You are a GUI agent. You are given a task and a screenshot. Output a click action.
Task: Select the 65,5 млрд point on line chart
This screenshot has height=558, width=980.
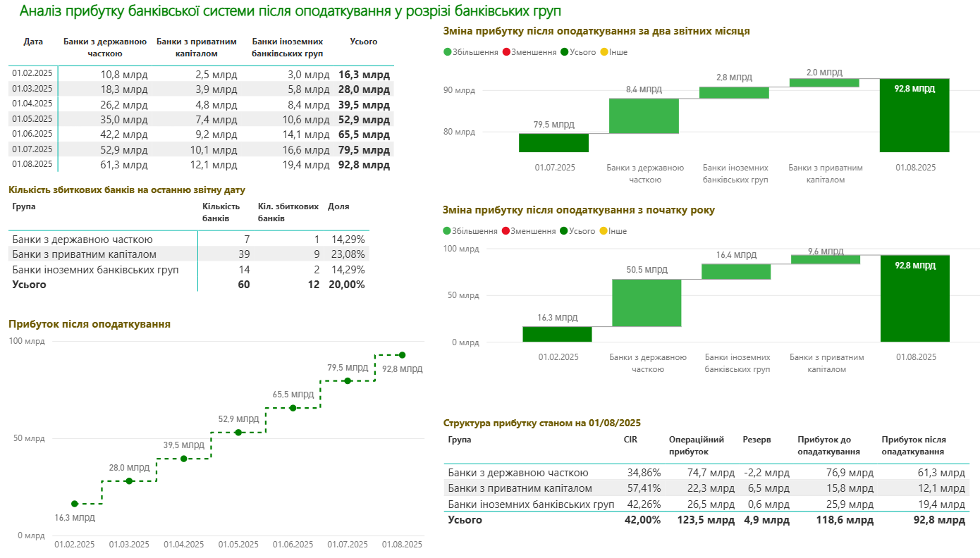(x=293, y=408)
